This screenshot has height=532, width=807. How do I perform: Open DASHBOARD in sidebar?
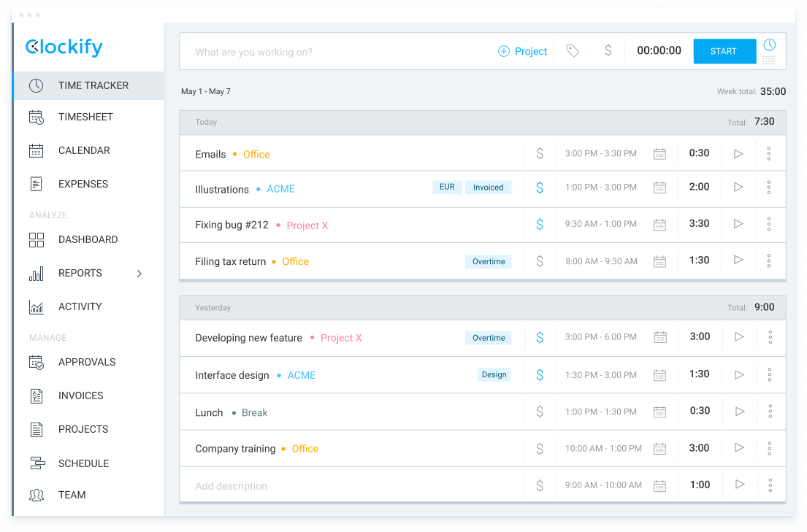pyautogui.click(x=88, y=239)
